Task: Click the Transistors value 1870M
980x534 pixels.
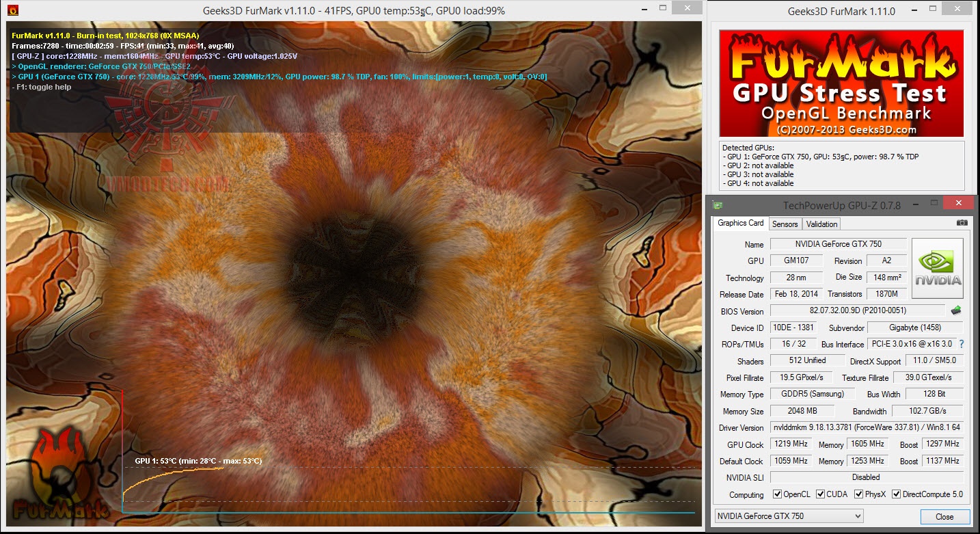Action: (x=886, y=293)
